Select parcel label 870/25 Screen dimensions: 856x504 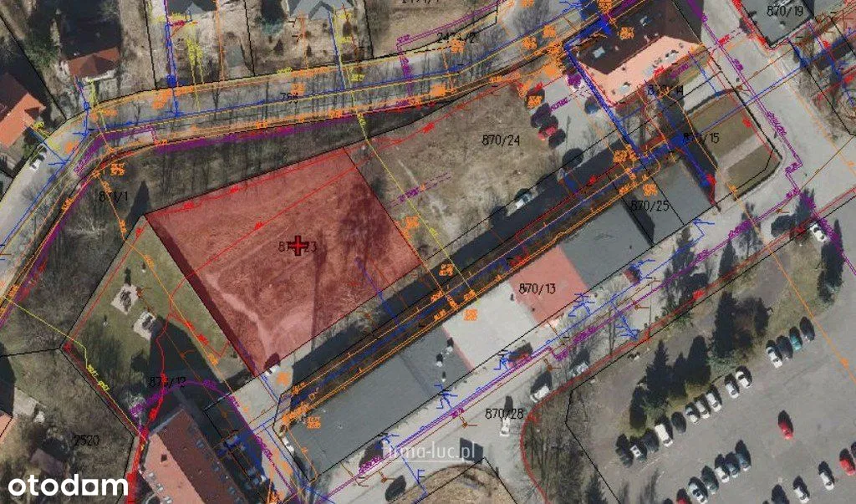pyautogui.click(x=650, y=205)
